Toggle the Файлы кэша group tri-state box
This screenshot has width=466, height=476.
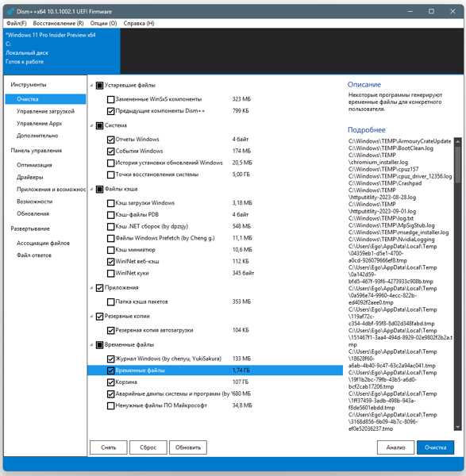point(100,189)
